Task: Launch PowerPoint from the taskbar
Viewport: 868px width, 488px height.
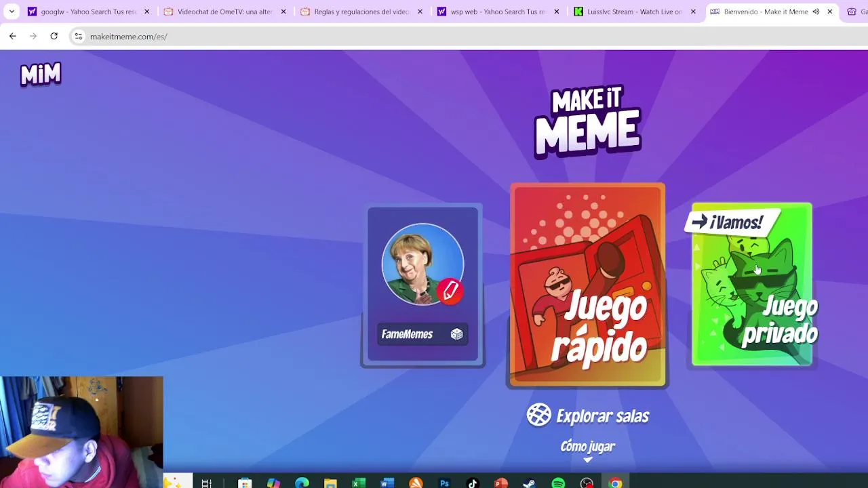Action: [501, 483]
